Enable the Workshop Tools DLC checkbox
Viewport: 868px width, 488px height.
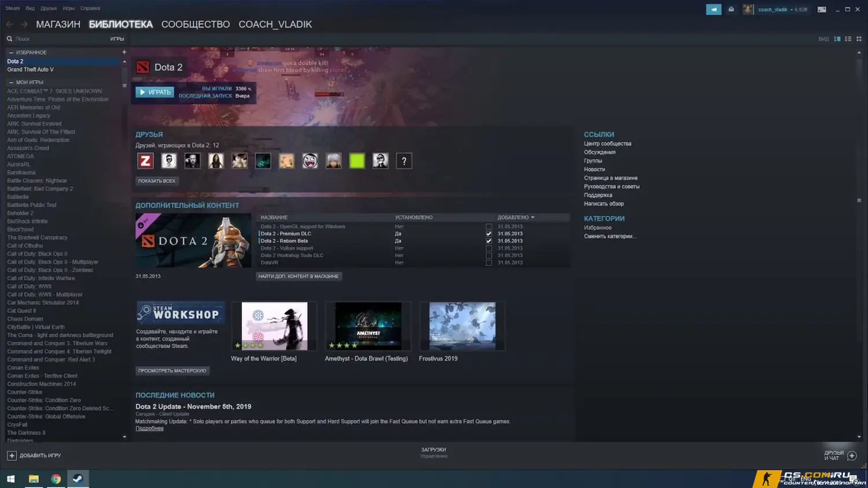tap(489, 256)
